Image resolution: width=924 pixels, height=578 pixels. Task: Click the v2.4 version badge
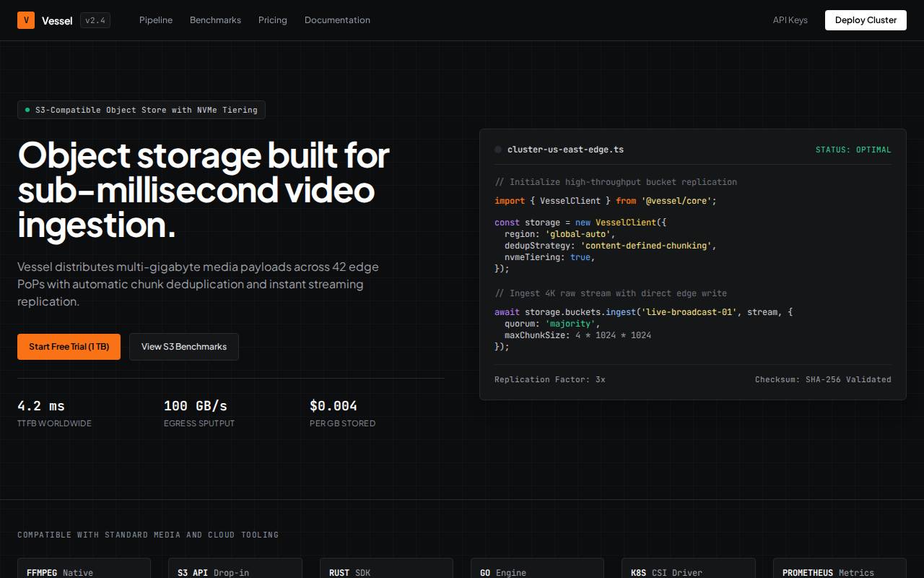[95, 20]
